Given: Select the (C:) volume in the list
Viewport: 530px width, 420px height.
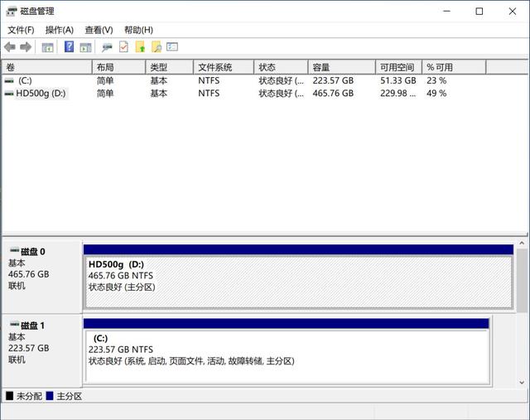Looking at the screenshot, I should [25, 81].
